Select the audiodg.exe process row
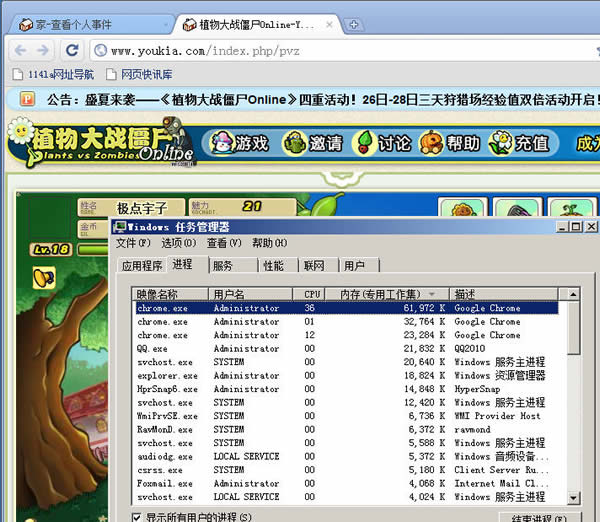Screen dimensions: 600x522 [x=347, y=457]
